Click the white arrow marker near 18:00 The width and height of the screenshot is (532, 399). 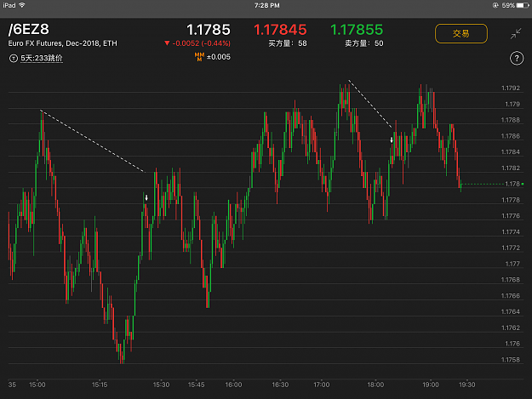pos(392,140)
